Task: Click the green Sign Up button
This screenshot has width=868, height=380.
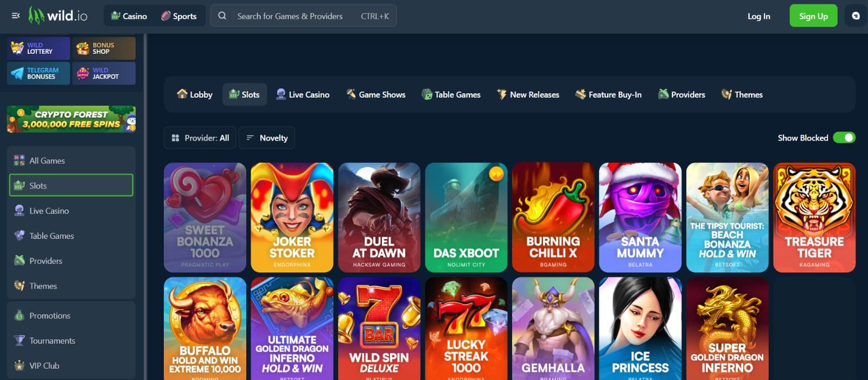Action: pos(813,16)
